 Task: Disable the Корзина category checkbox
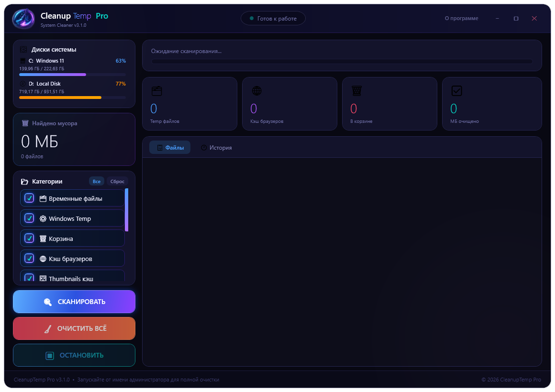click(x=29, y=239)
